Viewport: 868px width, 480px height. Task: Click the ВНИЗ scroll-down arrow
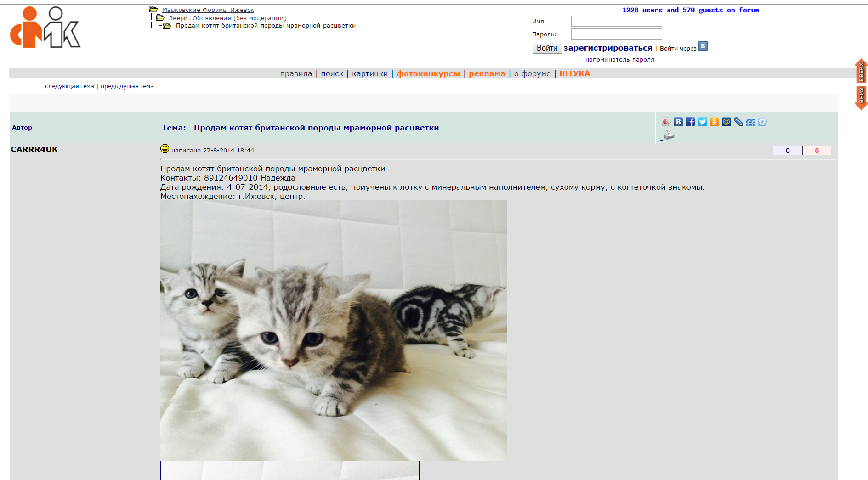point(861,98)
